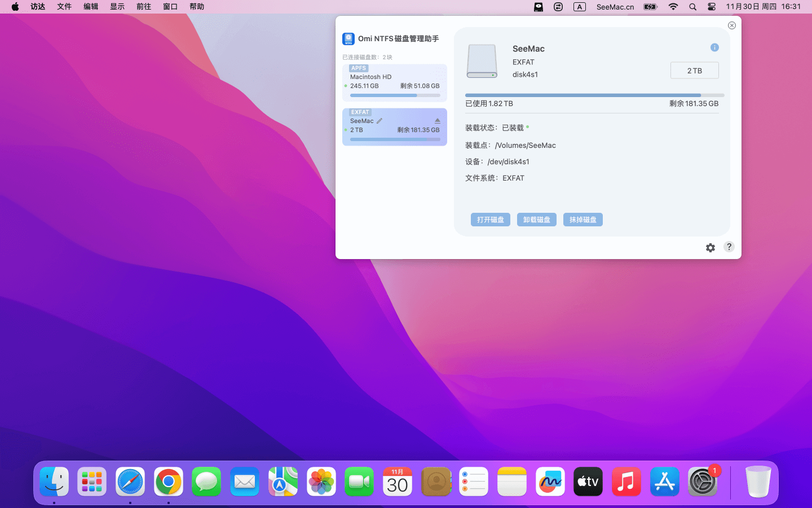812x508 pixels.
Task: Launch Google Chrome from the Dock
Action: pos(169,482)
